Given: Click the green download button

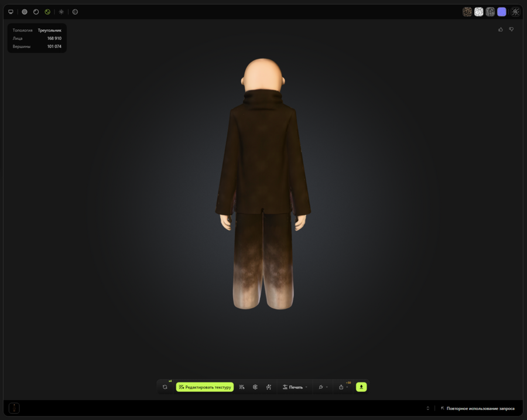Looking at the screenshot, I should (x=361, y=387).
